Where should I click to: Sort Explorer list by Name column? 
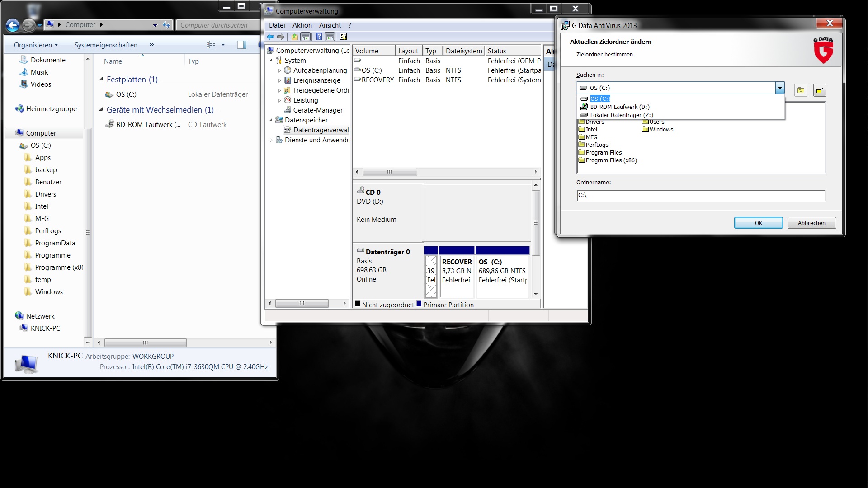click(113, 61)
